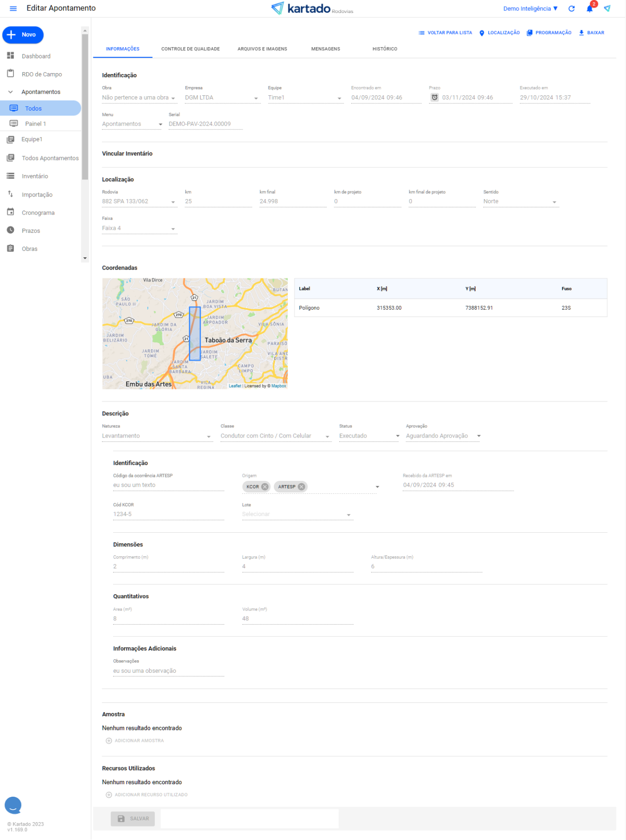
Task: Open the hamburger navigation menu
Action: [x=13, y=9]
